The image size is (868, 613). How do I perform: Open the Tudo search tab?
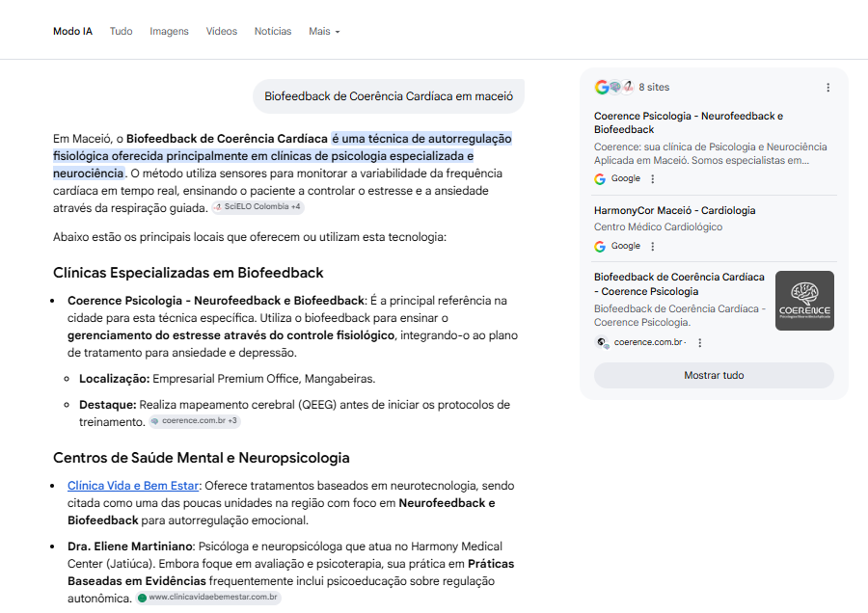[121, 32]
